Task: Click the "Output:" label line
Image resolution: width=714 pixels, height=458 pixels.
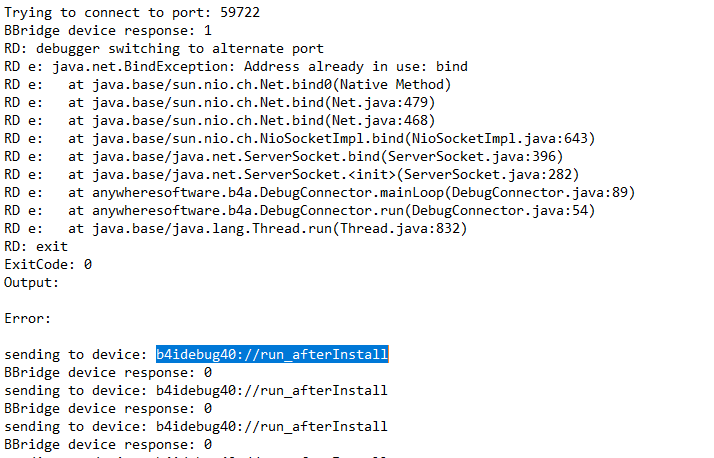Action: 32,283
